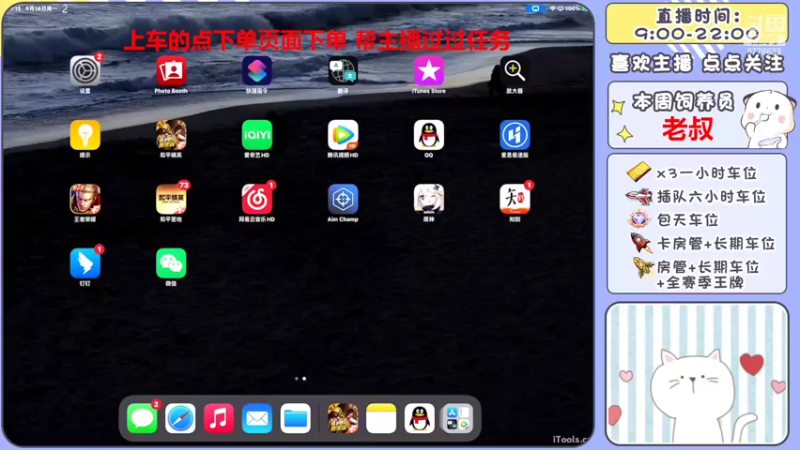Click the airplane gift icon
Screen dimensions: 800x450
pyautogui.click(x=639, y=196)
